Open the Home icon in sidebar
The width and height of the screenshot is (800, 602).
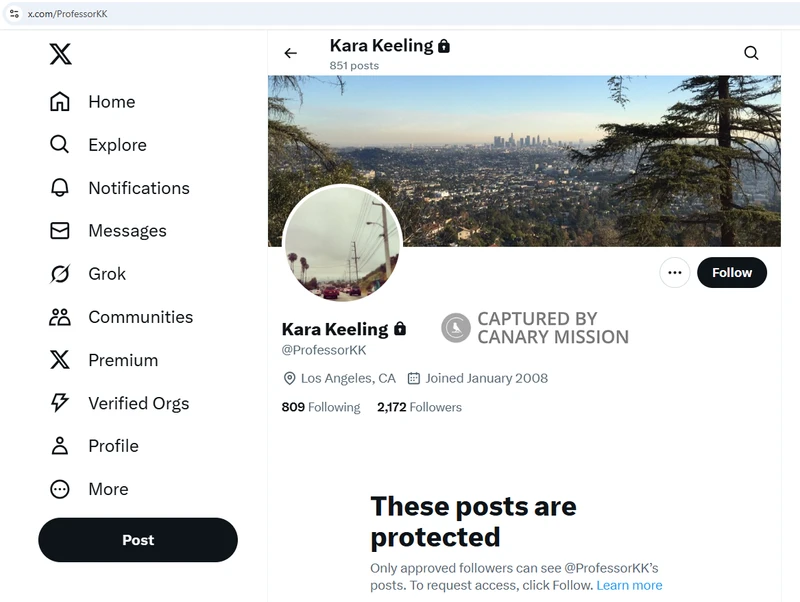(x=60, y=102)
